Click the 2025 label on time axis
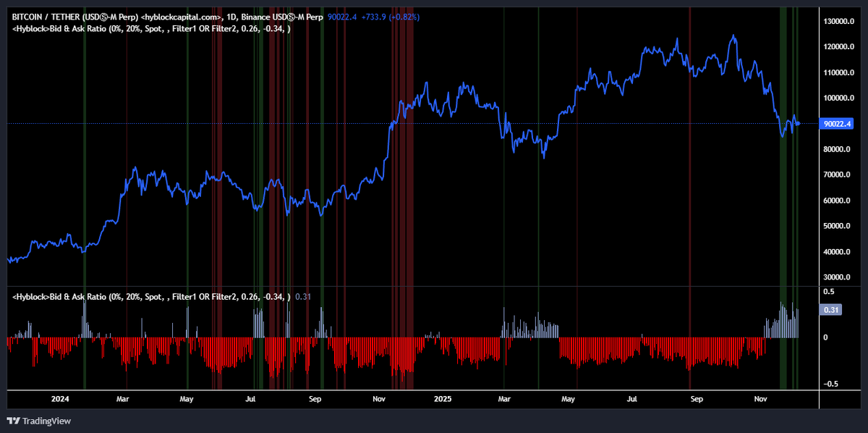Viewport: 868px width, 433px height. tap(444, 399)
